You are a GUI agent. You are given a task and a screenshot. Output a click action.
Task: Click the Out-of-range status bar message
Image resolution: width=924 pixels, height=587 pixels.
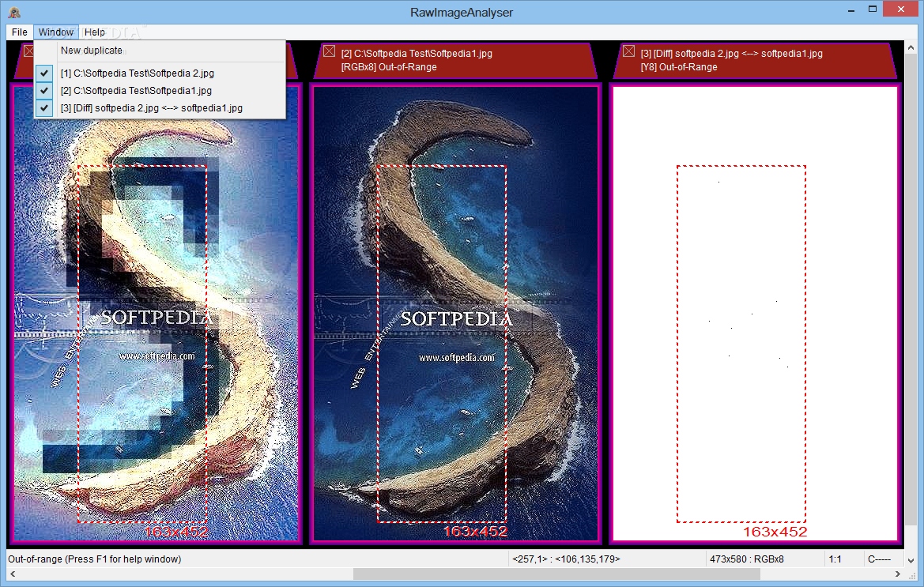(x=94, y=559)
